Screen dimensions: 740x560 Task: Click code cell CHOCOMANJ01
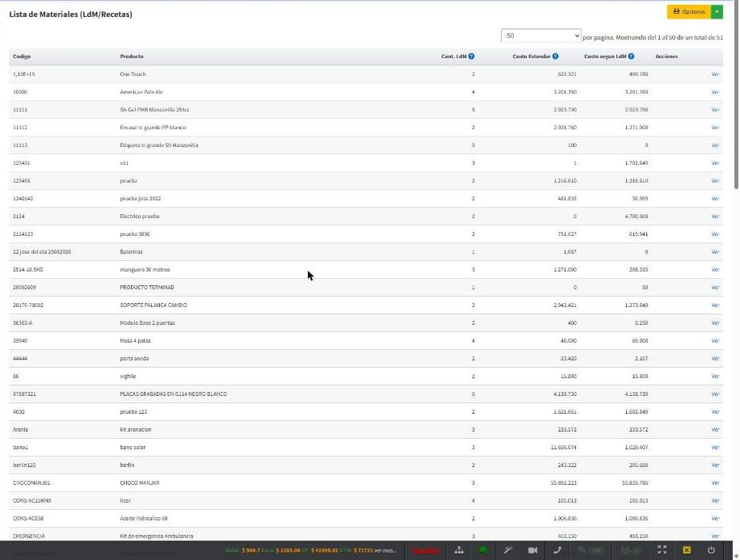point(32,483)
